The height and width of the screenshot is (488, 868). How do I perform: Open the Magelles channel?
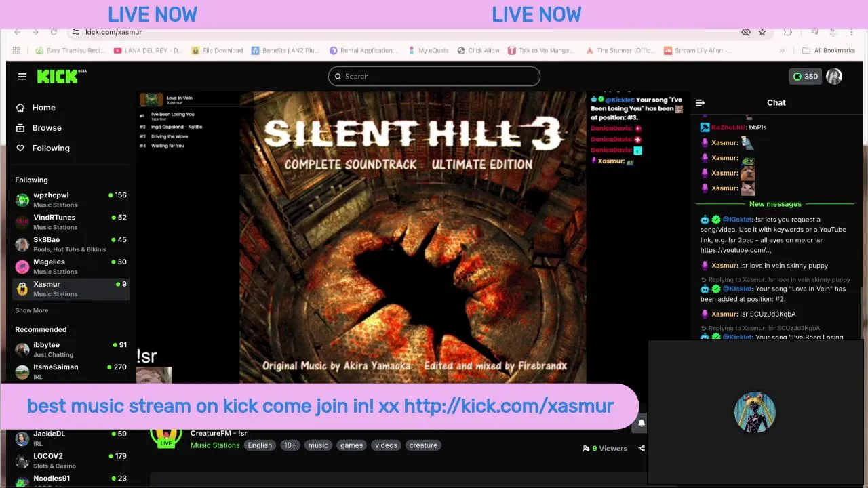click(71, 266)
